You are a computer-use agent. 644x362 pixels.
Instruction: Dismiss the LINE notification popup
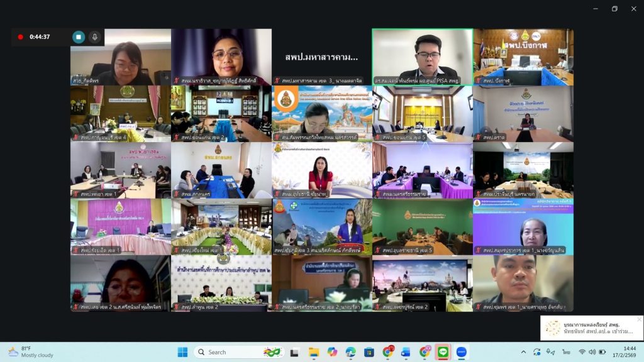click(x=639, y=320)
